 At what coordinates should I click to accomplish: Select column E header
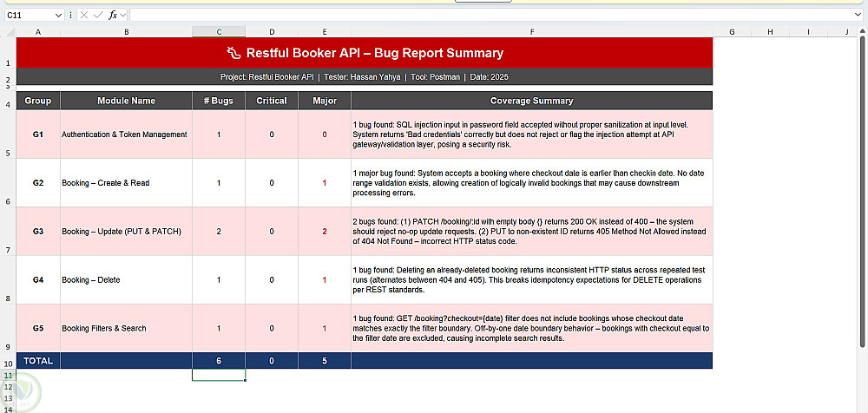pos(325,32)
